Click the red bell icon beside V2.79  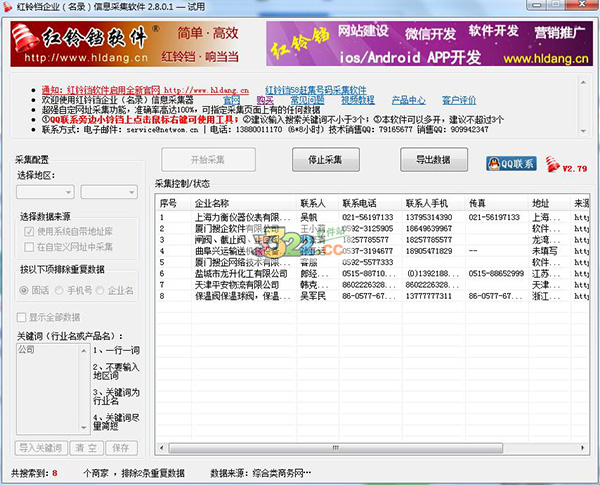pos(553,164)
